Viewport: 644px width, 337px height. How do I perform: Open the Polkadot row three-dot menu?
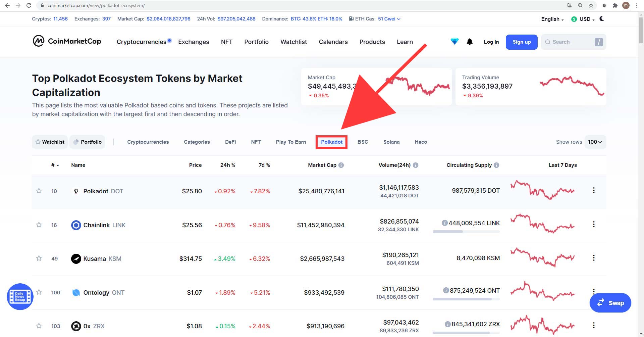coord(594,191)
